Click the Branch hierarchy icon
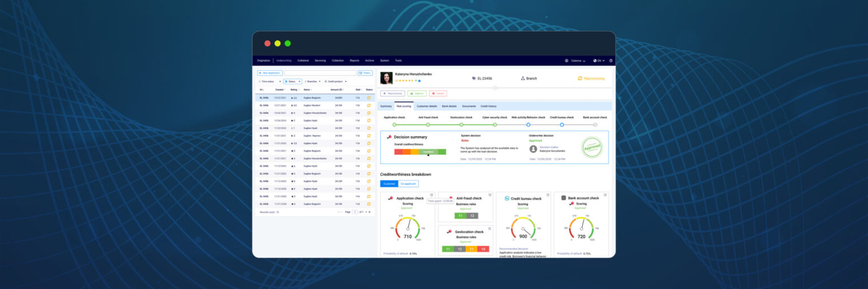This screenshot has width=868, height=289. [x=523, y=79]
